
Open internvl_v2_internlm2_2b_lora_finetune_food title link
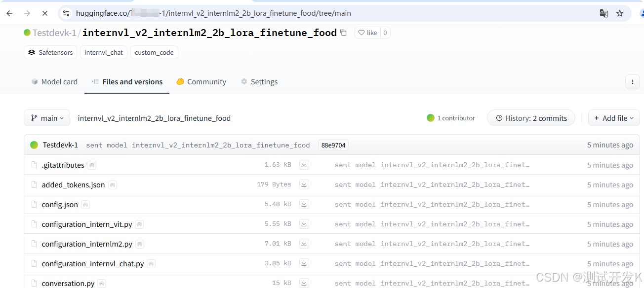[x=209, y=33]
